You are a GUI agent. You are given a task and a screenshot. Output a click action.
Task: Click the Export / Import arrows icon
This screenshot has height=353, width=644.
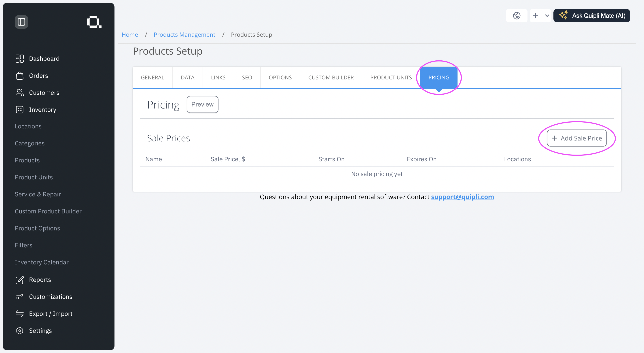(x=19, y=314)
